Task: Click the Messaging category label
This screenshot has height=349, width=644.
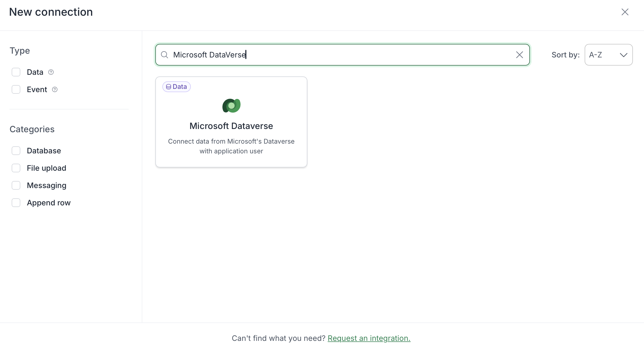Action: 47,185
